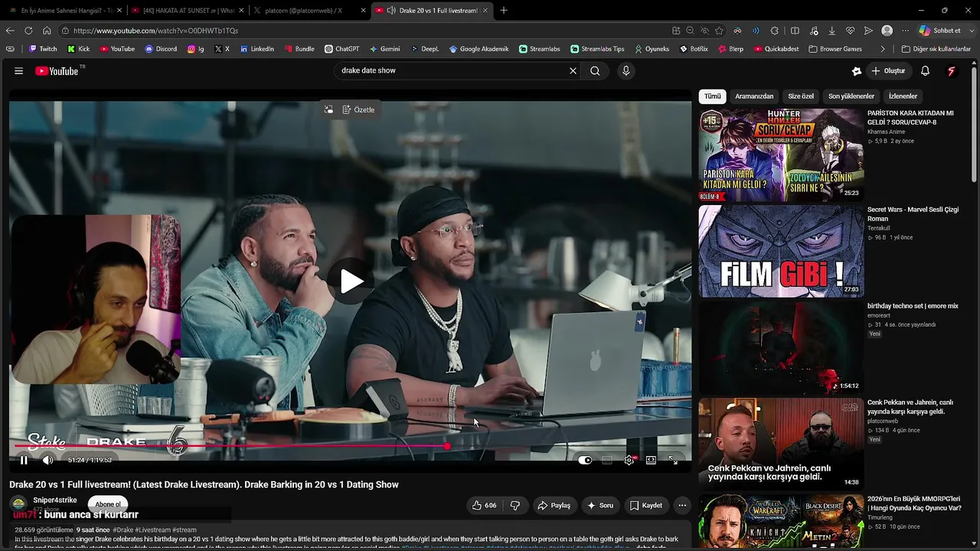980x551 pixels.
Task: Toggle the autoplay switch in the player
Action: tap(585, 460)
